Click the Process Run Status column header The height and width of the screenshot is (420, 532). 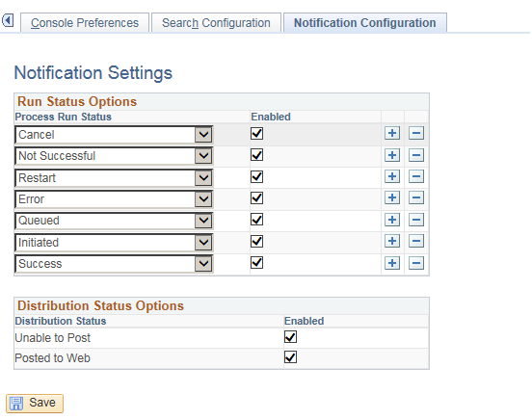pyautogui.click(x=63, y=117)
